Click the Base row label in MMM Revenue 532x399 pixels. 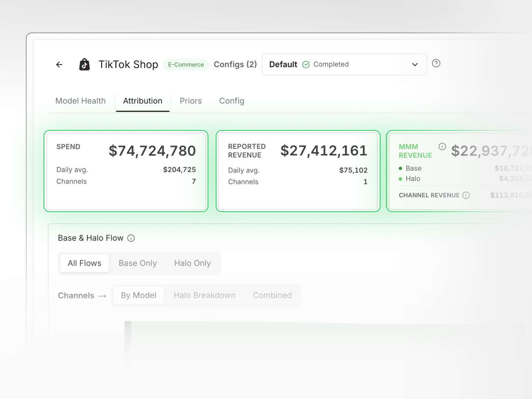[413, 168]
